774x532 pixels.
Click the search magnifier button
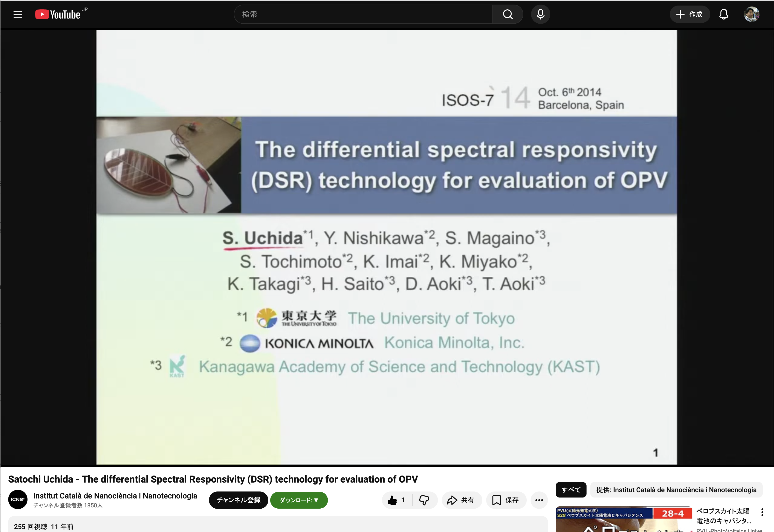(x=508, y=14)
